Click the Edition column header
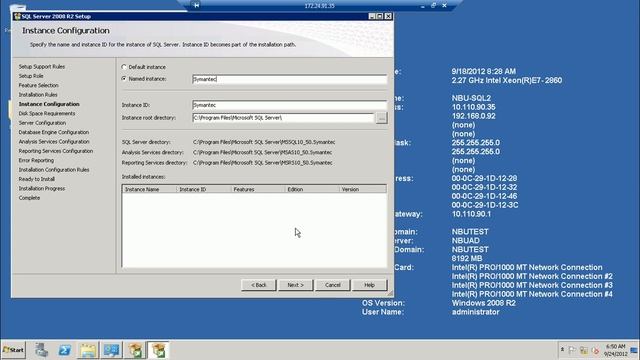 [x=312, y=189]
